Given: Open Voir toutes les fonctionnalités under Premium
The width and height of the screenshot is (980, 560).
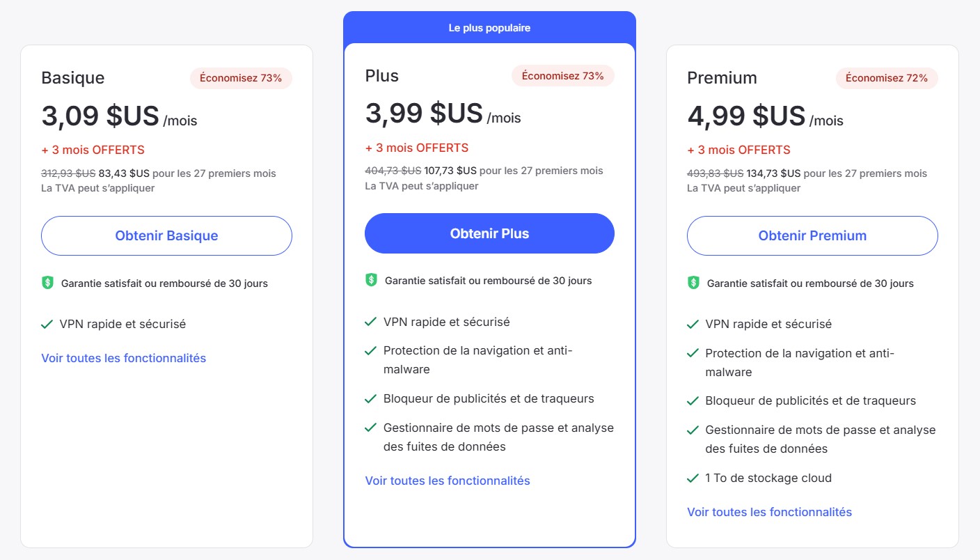Looking at the screenshot, I should pyautogui.click(x=769, y=512).
